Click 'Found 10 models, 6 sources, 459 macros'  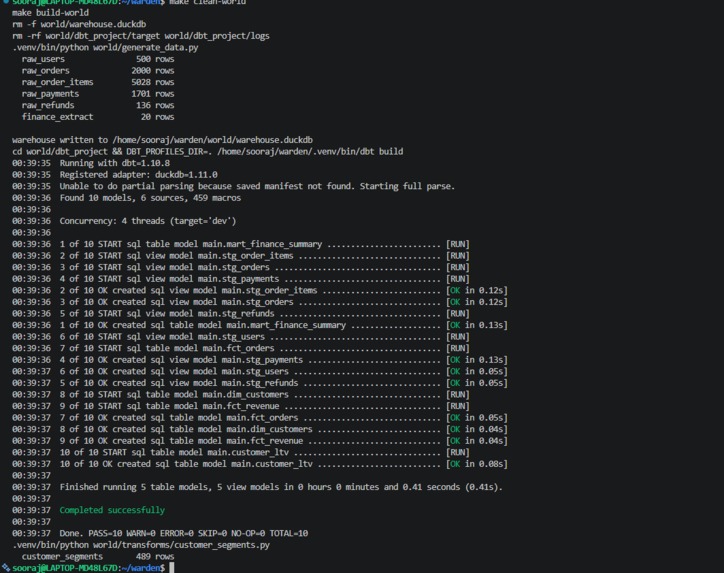point(127,198)
